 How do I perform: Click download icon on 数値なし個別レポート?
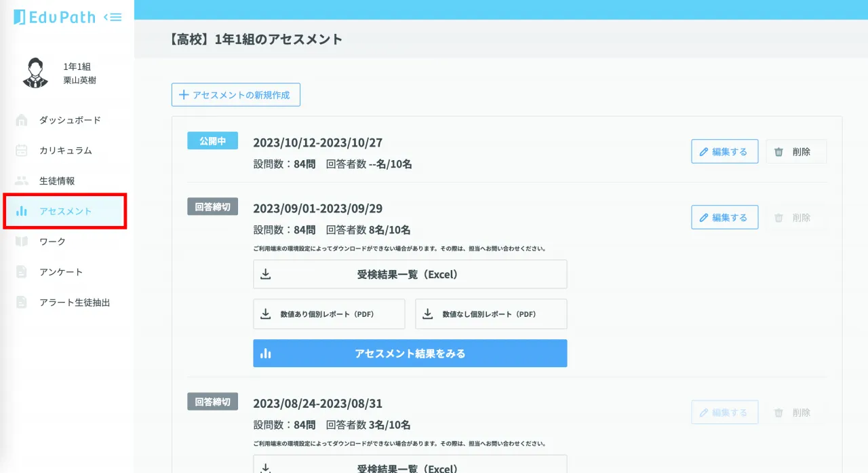[x=428, y=314]
